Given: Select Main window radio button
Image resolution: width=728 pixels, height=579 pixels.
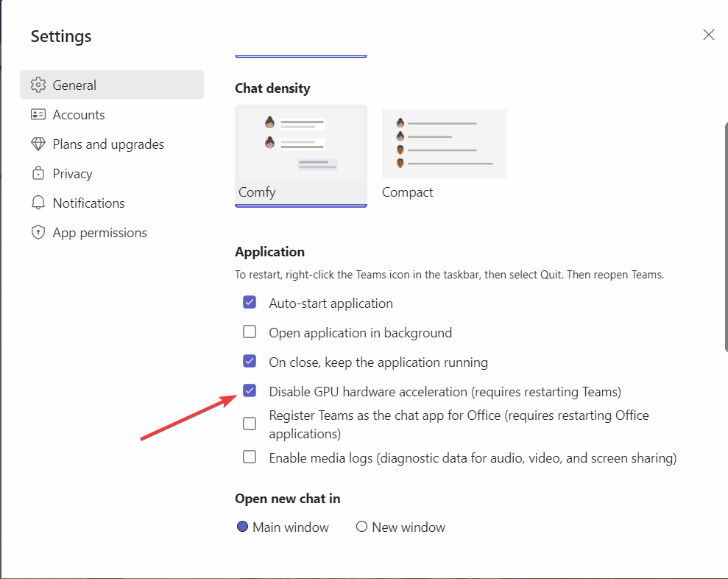Looking at the screenshot, I should pos(242,527).
